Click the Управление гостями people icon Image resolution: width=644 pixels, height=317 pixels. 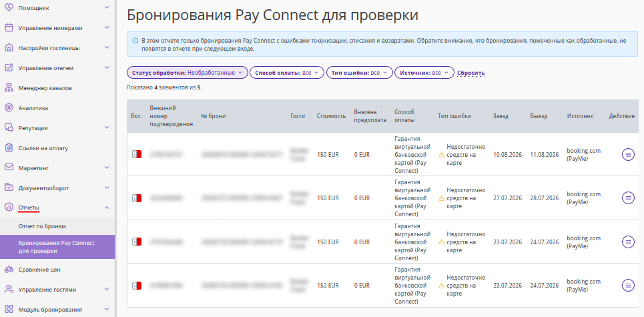point(9,289)
